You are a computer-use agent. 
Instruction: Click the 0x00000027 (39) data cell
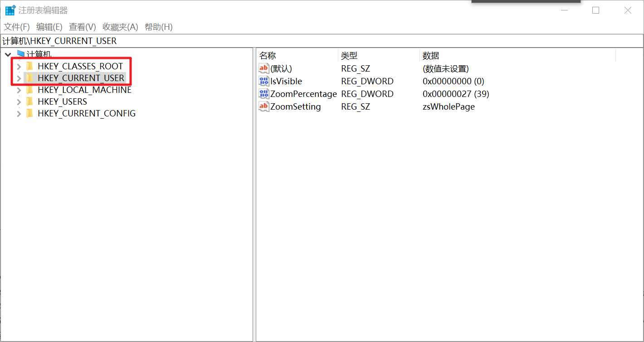[456, 94]
